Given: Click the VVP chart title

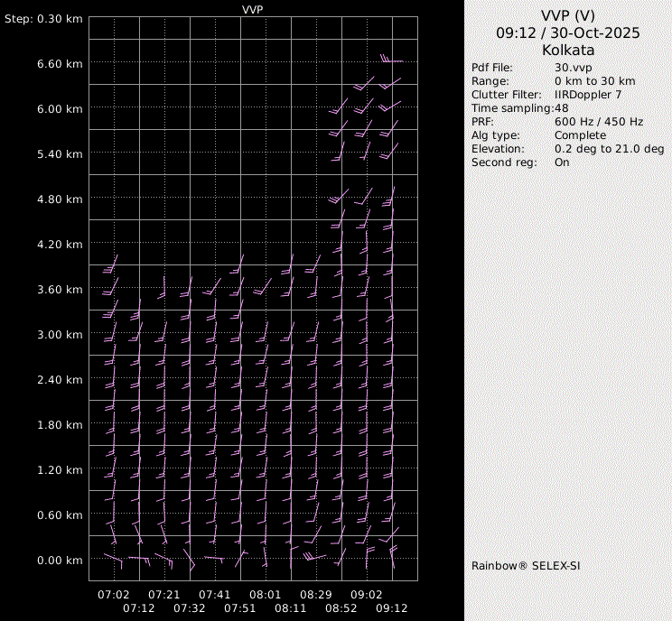Looking at the screenshot, I should (x=253, y=9).
